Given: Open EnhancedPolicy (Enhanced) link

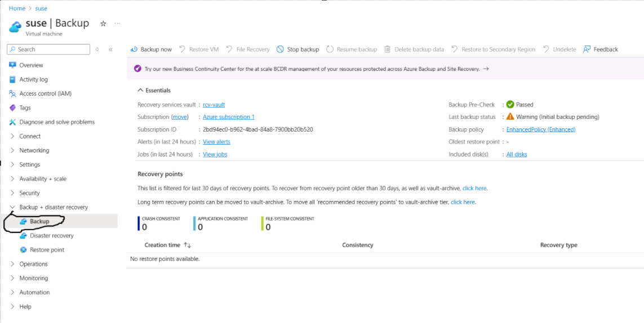Looking at the screenshot, I should click(541, 129).
